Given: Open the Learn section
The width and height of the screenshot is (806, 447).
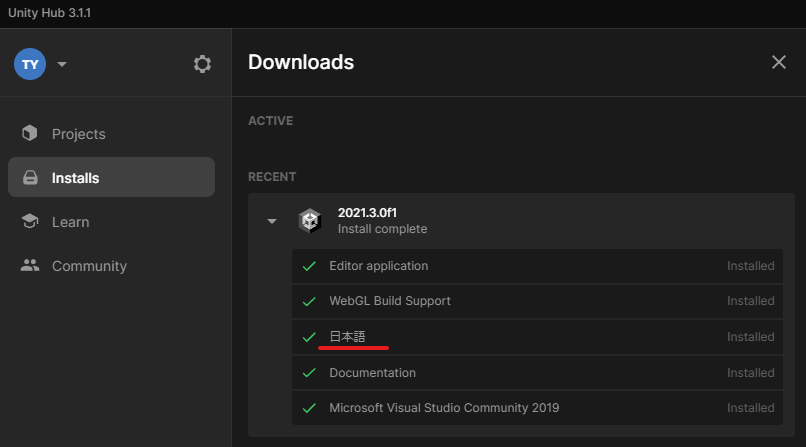Looking at the screenshot, I should [x=70, y=222].
